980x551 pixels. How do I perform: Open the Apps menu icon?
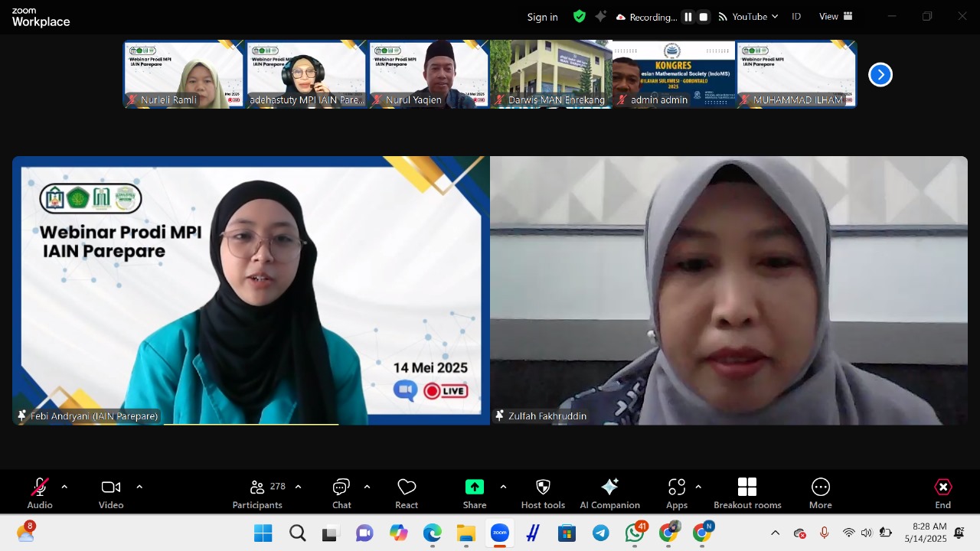pos(677,493)
